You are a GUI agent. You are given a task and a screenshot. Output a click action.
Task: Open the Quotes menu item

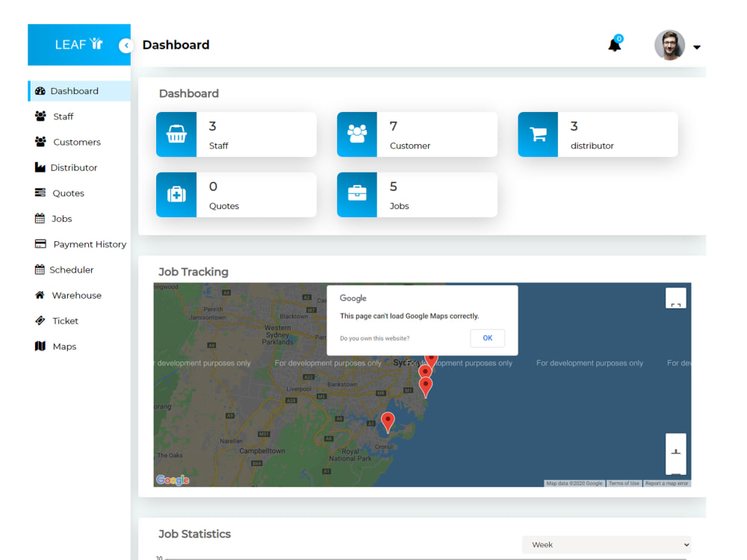tap(79, 193)
